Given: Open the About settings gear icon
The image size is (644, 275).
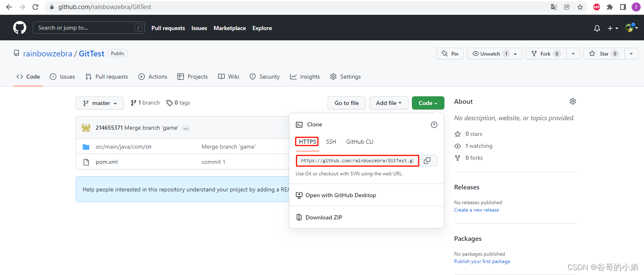Looking at the screenshot, I should pos(572,101).
